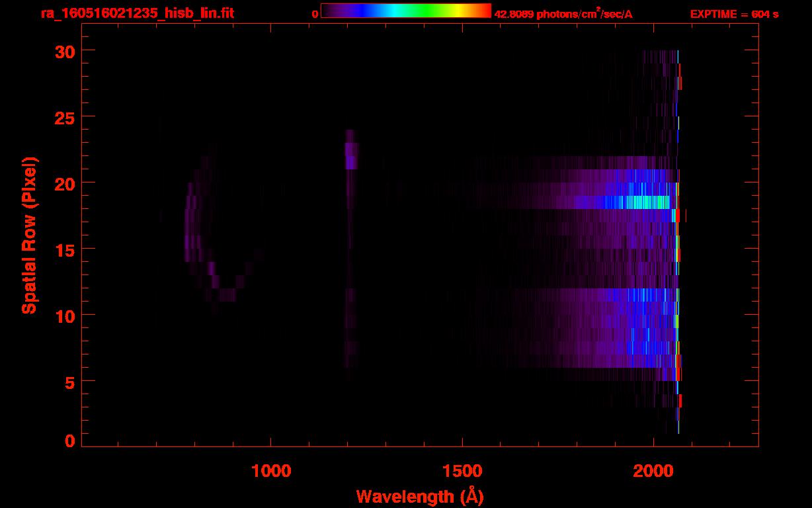This screenshot has width=812, height=508.
Task: Click the Spatial Row (Pixel) axis title
Action: (30, 235)
